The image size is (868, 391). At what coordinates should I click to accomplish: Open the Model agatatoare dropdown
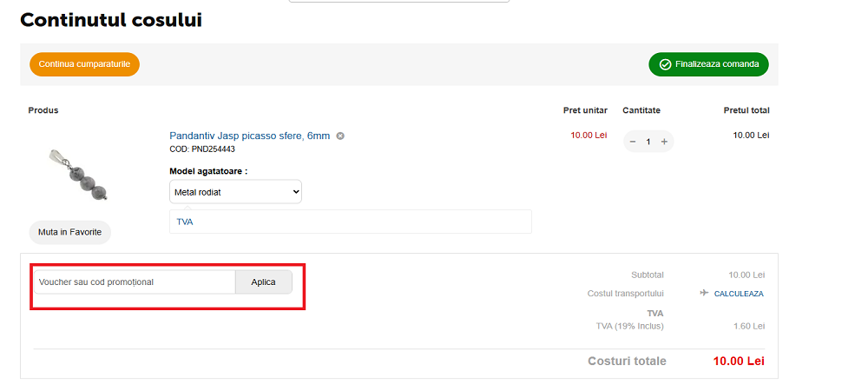(x=234, y=191)
